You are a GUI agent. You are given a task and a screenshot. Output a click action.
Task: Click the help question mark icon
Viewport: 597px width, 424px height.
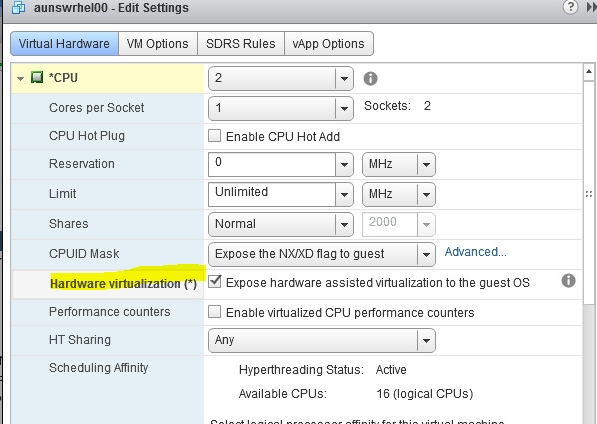[570, 7]
